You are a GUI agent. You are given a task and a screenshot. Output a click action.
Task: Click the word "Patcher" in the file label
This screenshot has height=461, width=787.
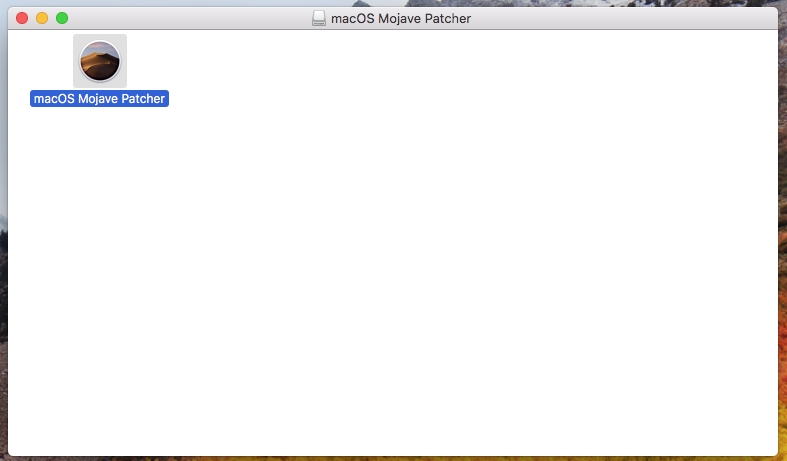point(143,98)
